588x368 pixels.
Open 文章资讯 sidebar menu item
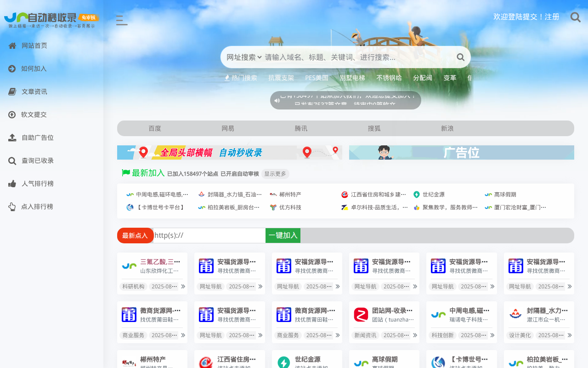pyautogui.click(x=34, y=92)
